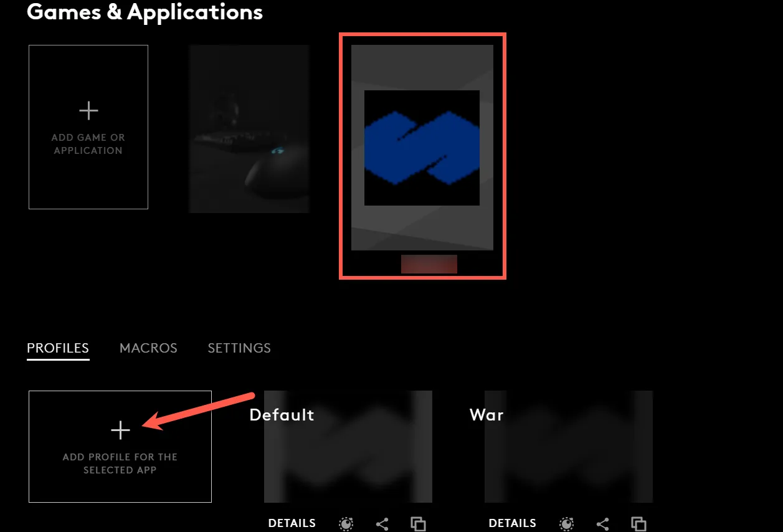Viewport: 783px width, 532px height.
Task: Share the Default profile
Action: (382, 524)
